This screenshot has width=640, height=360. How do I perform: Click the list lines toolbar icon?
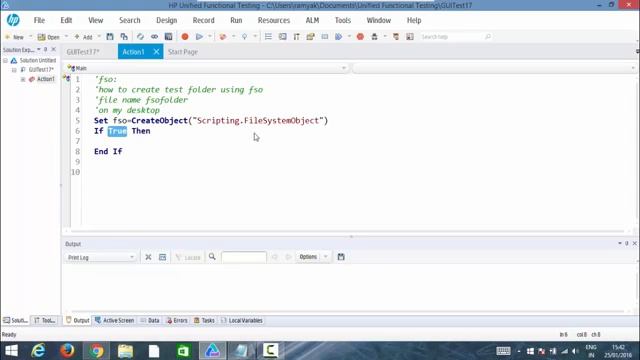[x=268, y=37]
